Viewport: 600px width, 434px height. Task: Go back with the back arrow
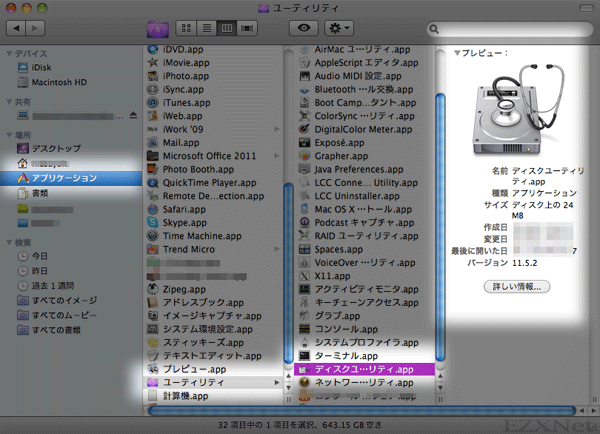click(16, 28)
